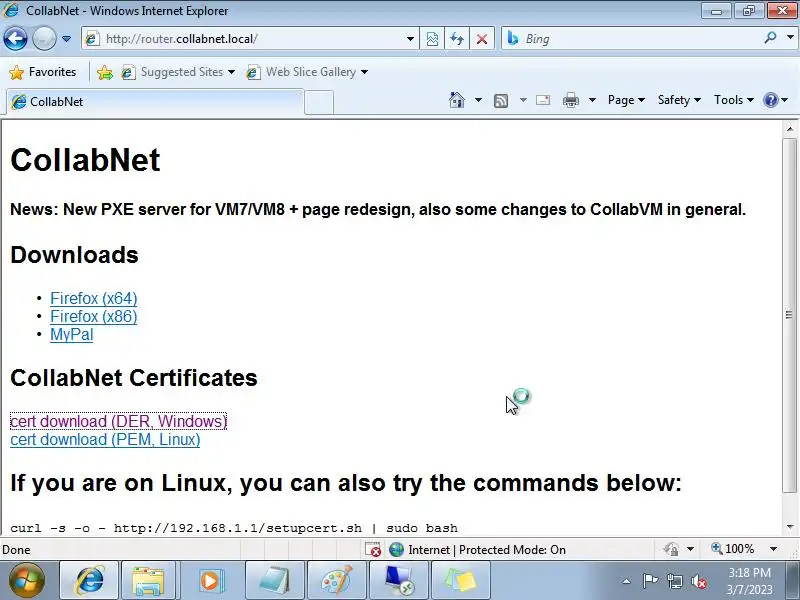Open the Help question mark menu
This screenshot has height=600, width=800.
(x=776, y=100)
